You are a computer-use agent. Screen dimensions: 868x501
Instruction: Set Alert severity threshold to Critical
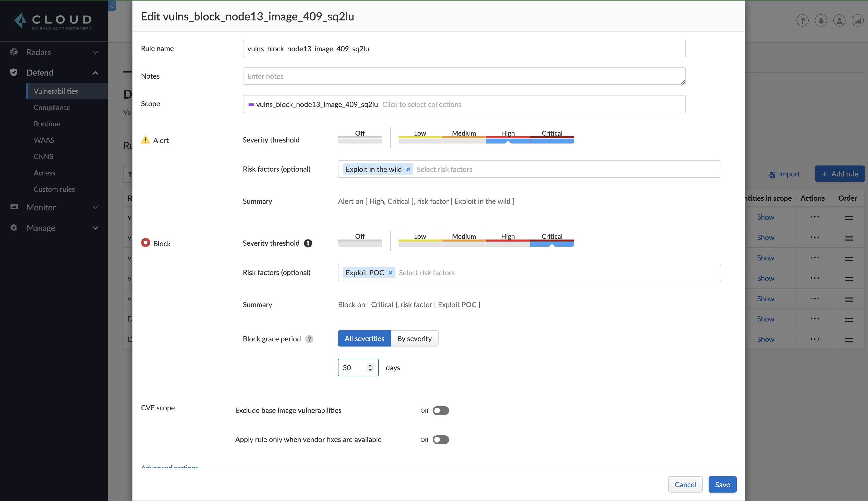(x=552, y=136)
